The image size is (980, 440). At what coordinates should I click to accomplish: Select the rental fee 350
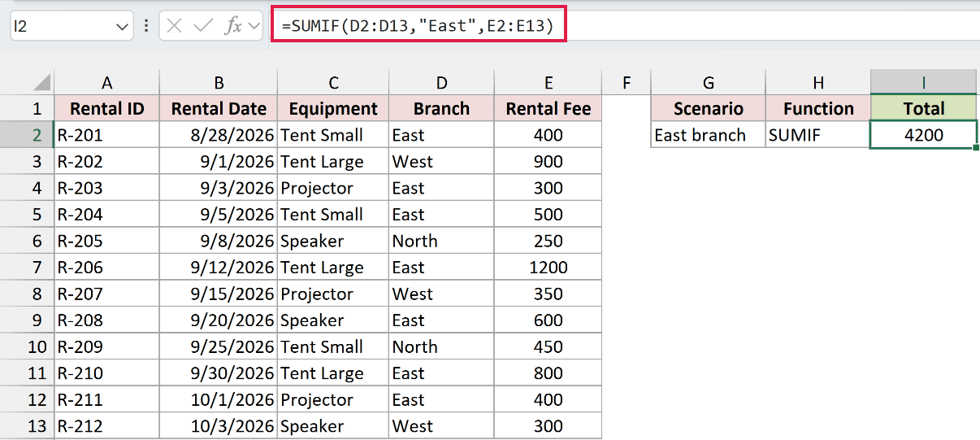coord(549,294)
